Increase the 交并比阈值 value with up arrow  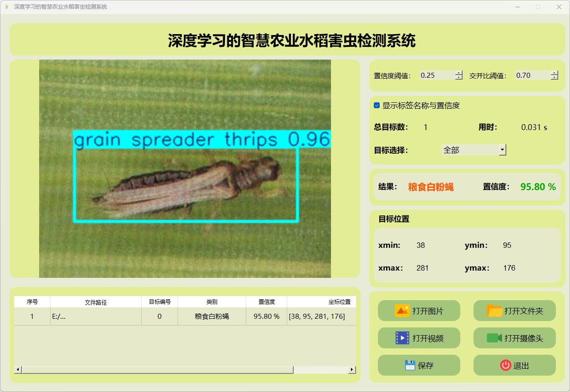554,73
